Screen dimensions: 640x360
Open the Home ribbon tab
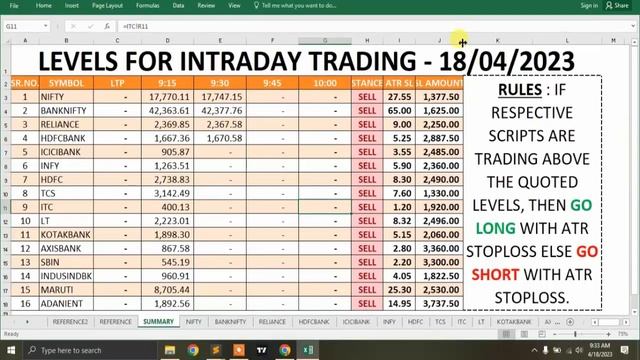pyautogui.click(x=44, y=5)
